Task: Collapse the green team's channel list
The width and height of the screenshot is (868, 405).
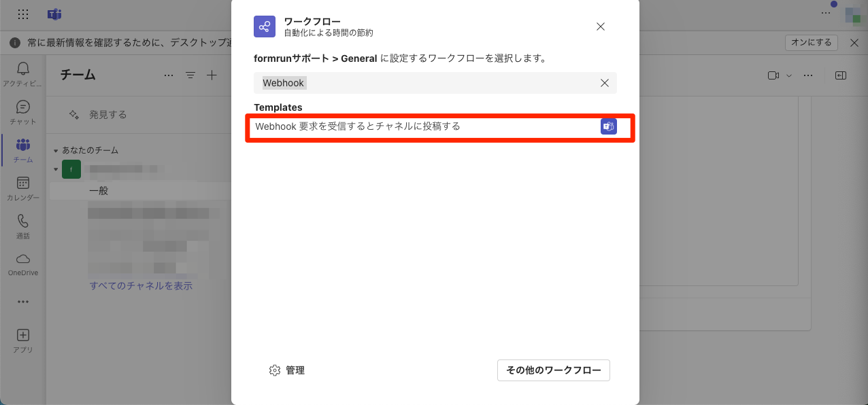Action: click(x=56, y=169)
